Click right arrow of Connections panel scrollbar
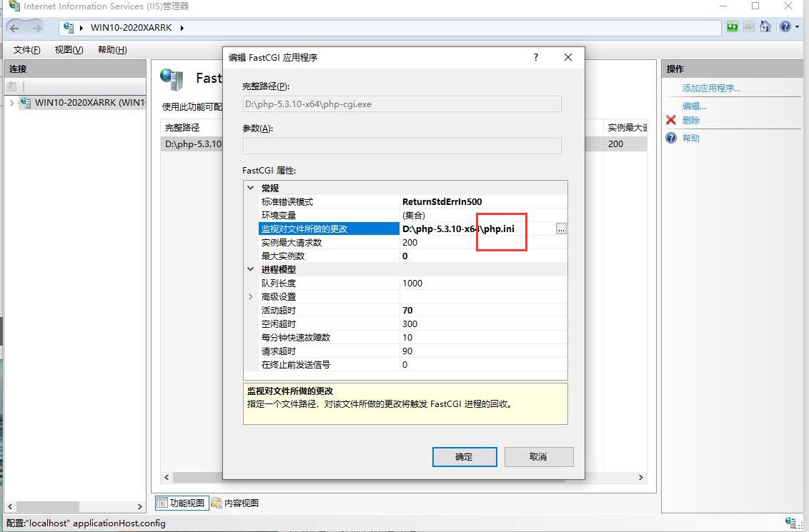 coord(139,507)
